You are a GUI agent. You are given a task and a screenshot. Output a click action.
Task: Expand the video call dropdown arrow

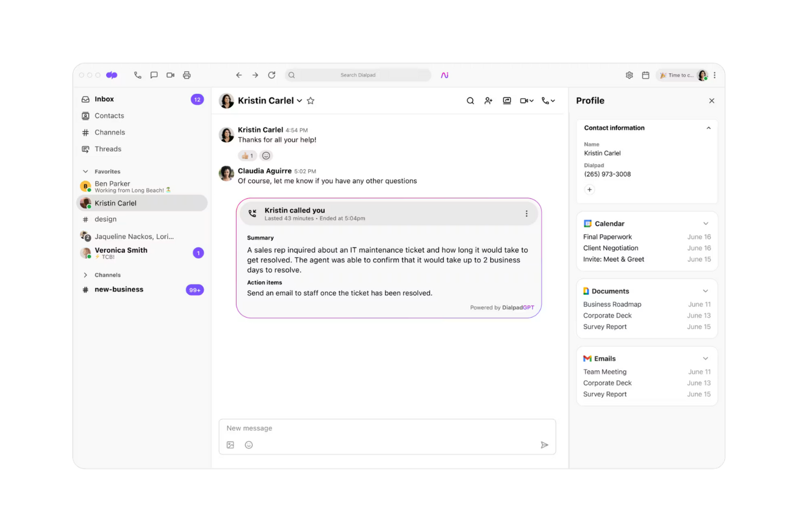pos(532,100)
